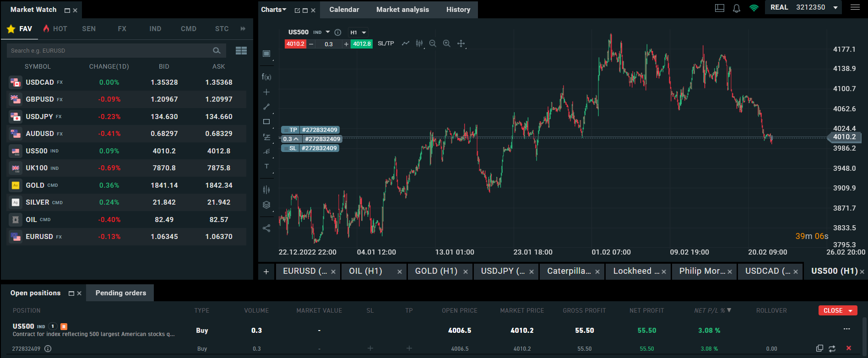
Task: Open the CLOSE positions dropdown
Action: 837,310
